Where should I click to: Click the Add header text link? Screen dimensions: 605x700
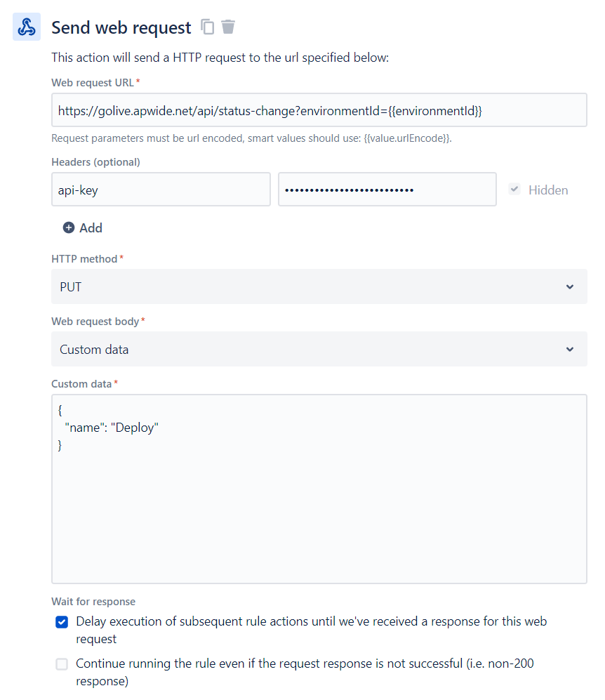pyautogui.click(x=91, y=227)
